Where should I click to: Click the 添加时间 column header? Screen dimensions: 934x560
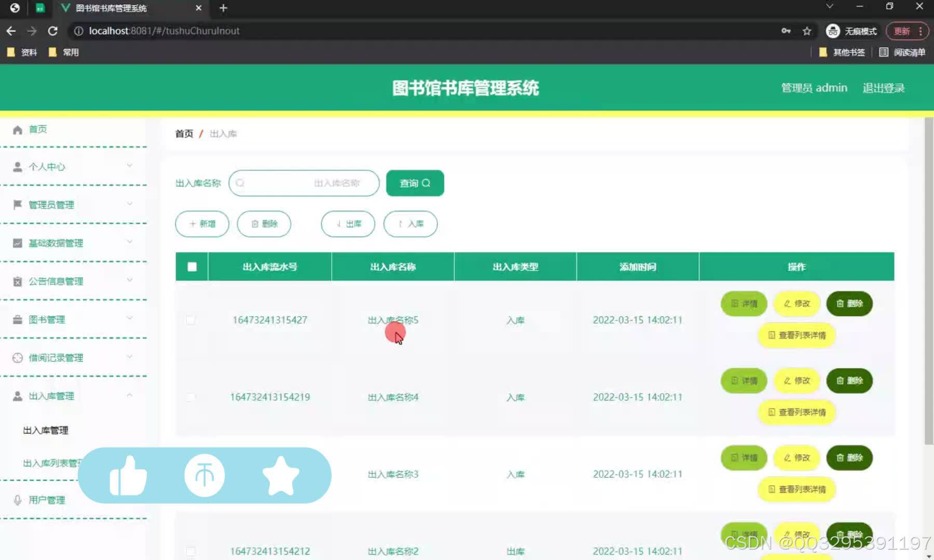pyautogui.click(x=638, y=267)
